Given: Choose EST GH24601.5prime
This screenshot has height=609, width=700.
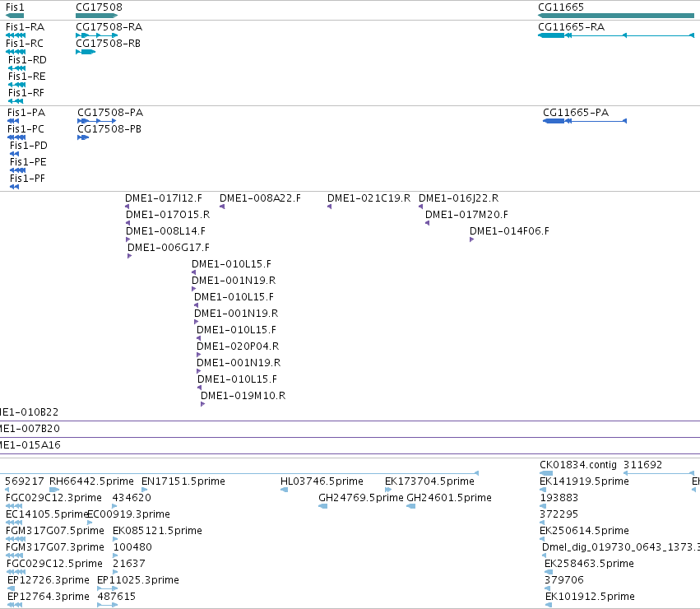Looking at the screenshot, I should pyautogui.click(x=448, y=498).
